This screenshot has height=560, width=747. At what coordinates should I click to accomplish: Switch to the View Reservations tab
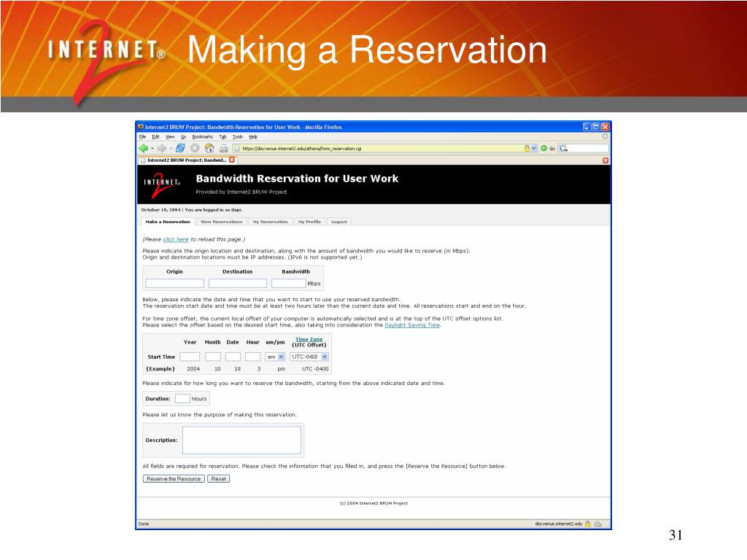pos(222,222)
